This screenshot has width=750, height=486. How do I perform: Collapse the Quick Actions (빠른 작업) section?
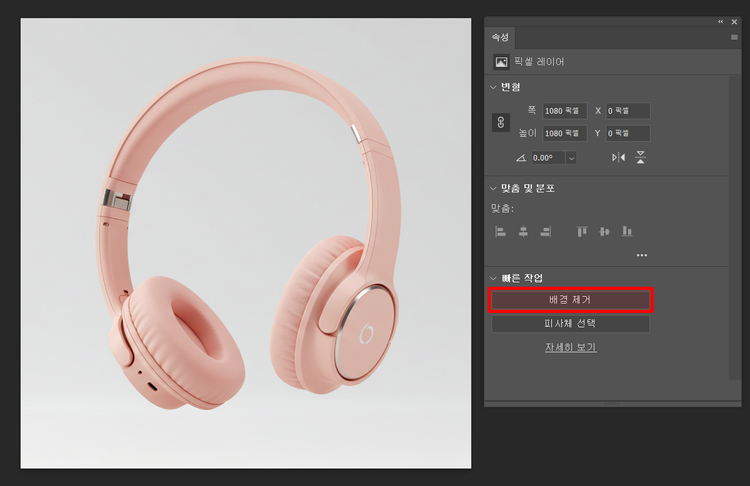(493, 278)
